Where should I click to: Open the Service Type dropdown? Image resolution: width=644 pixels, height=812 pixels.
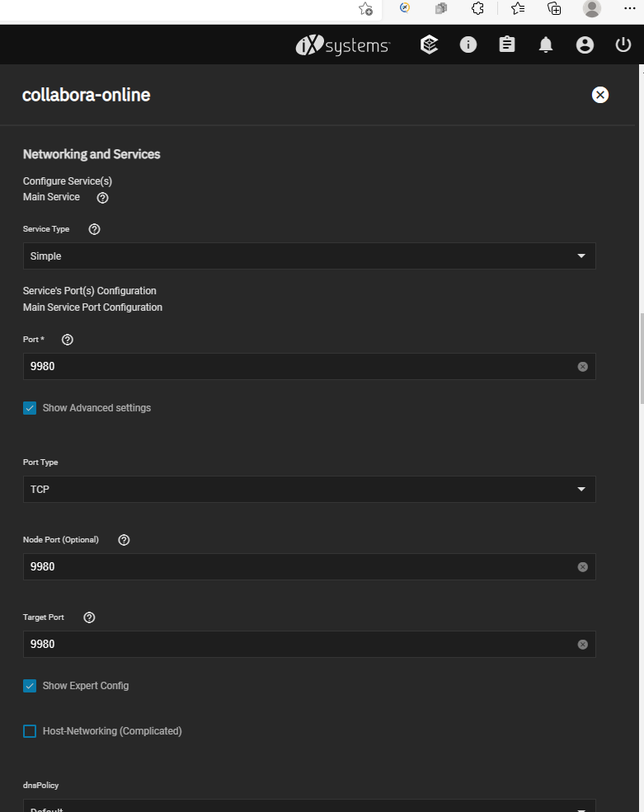309,256
